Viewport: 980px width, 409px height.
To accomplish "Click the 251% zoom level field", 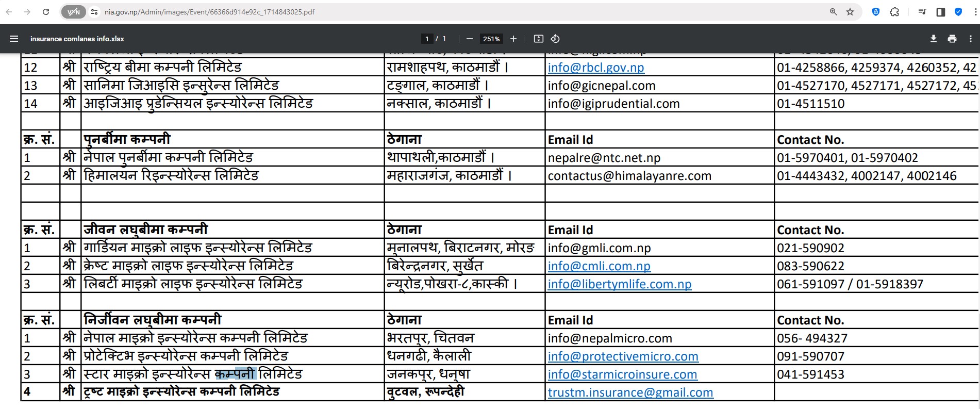I will [491, 39].
